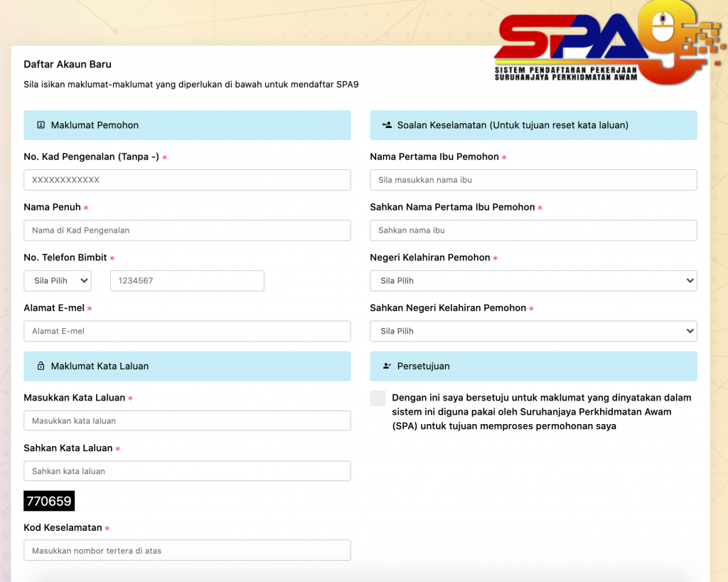Open the Negeri Kelahiran Pemohon dropdown

coord(533,280)
